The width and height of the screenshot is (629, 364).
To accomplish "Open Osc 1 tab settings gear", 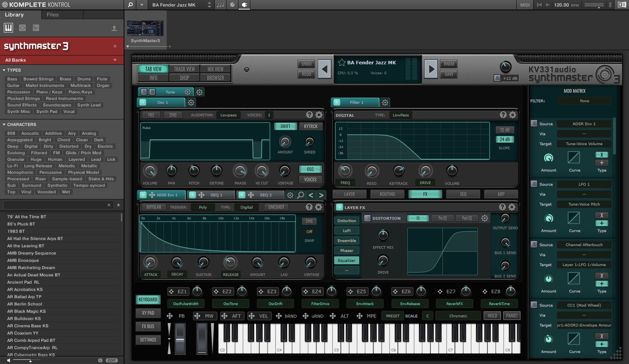I will 191,102.
